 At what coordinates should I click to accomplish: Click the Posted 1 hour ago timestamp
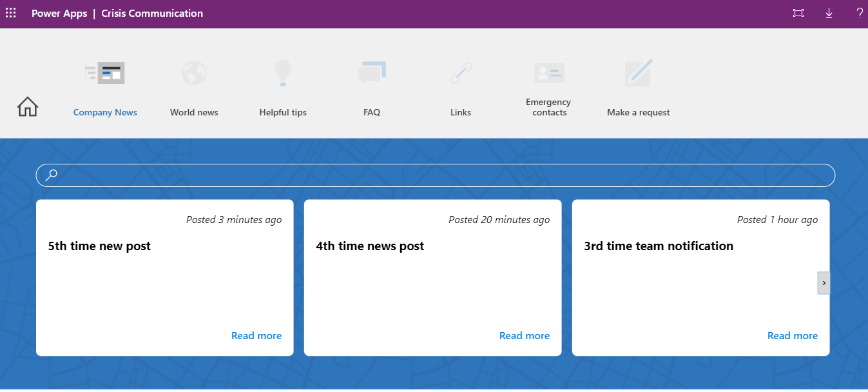point(778,220)
